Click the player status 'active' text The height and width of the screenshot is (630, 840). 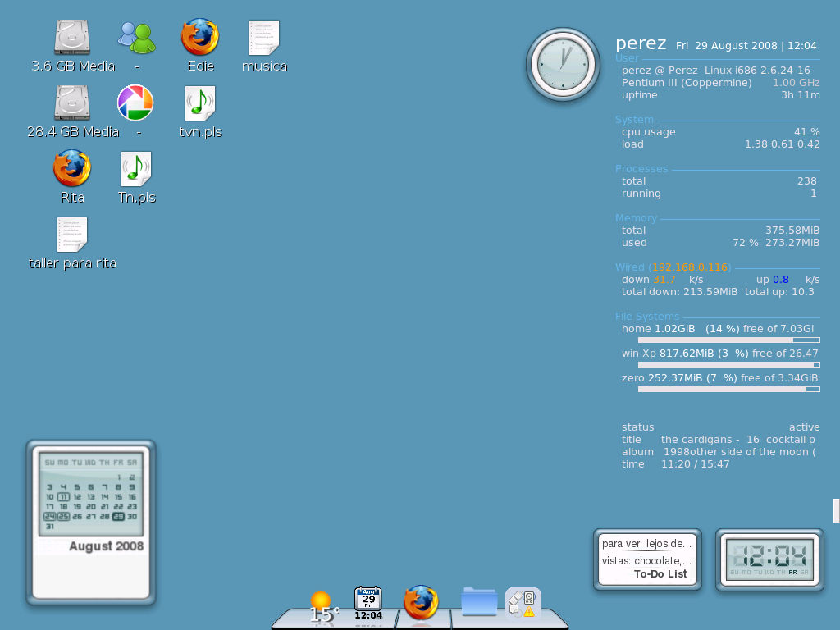coord(804,427)
